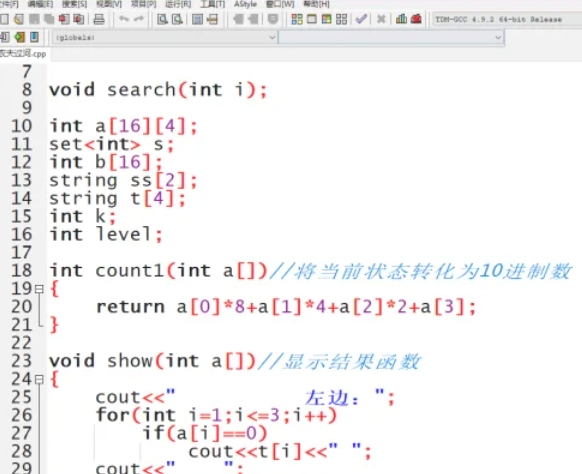Create a new source file from the toolbar

coord(4,19)
